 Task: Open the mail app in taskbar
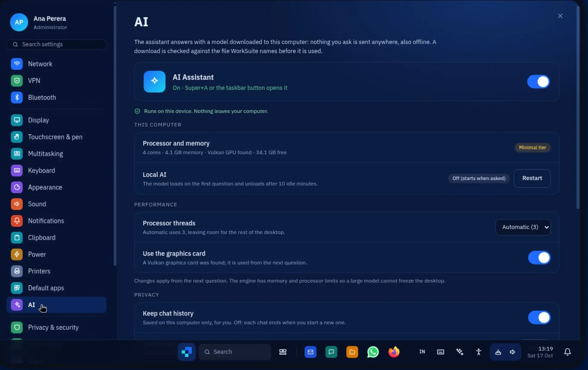coord(310,352)
